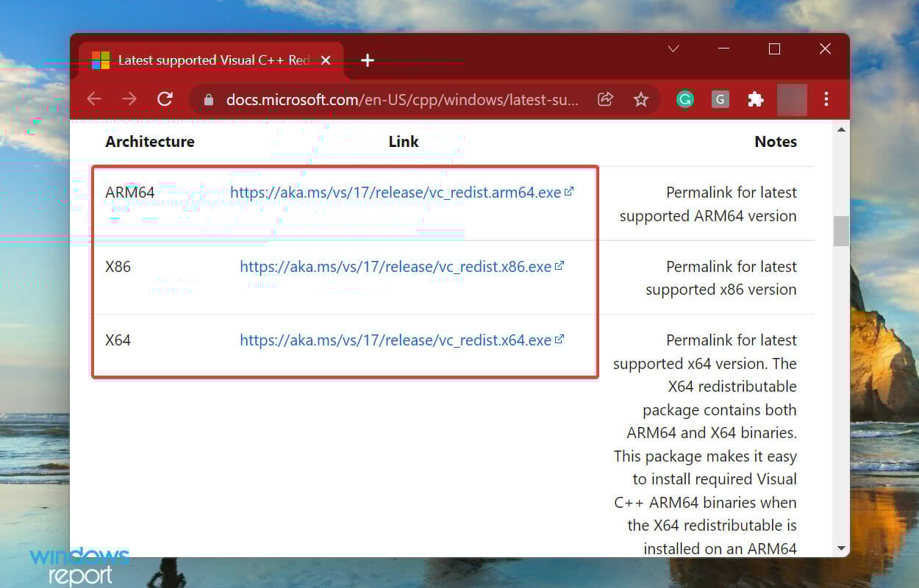Select the Latest supported Visual C++ tab
This screenshot has height=588, width=919.
(x=212, y=60)
